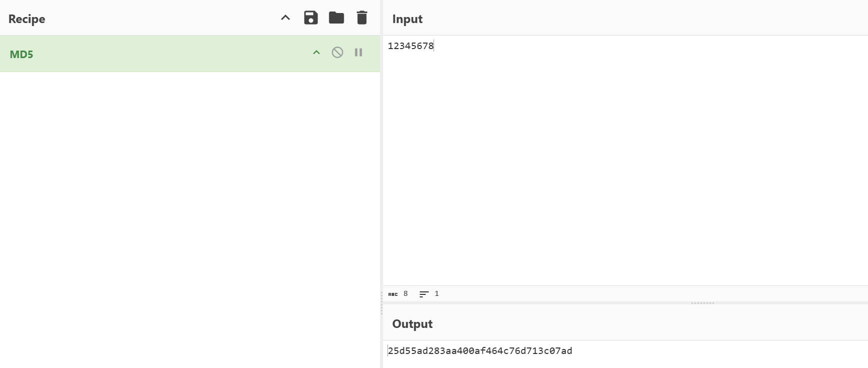Save the current recipe
This screenshot has height=368, width=868.
click(x=310, y=18)
